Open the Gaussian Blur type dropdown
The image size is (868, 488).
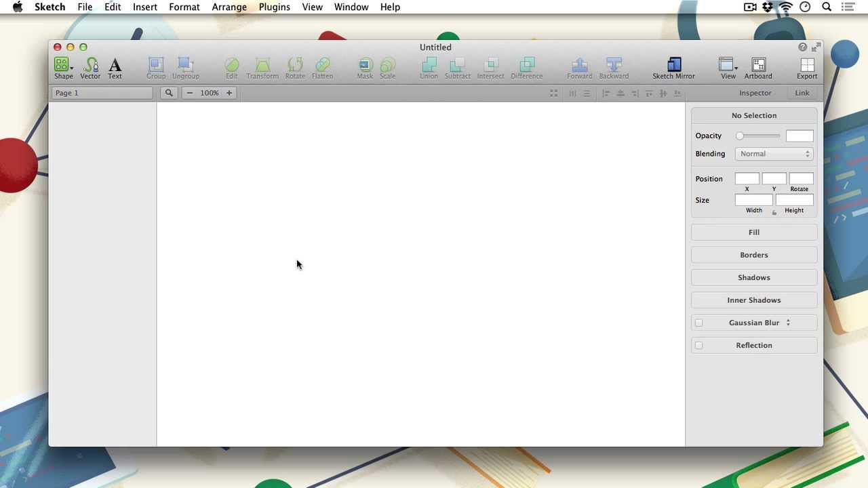tap(788, 323)
